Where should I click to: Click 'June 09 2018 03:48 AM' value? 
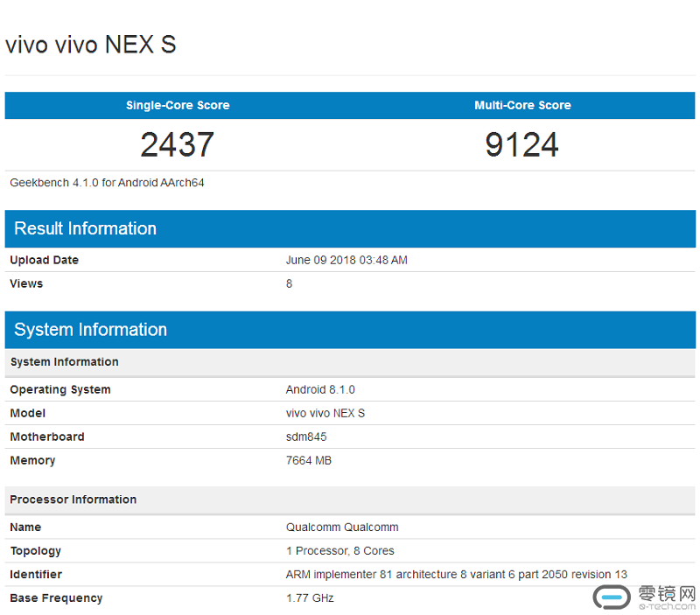346,260
